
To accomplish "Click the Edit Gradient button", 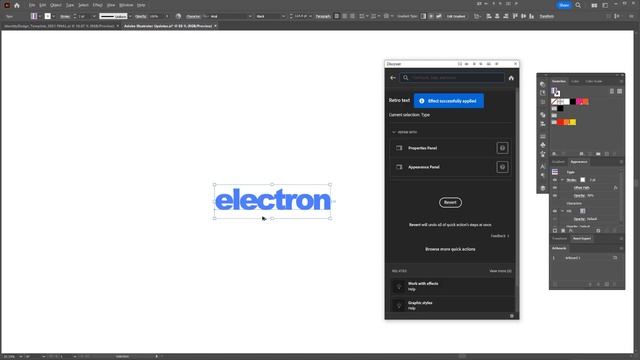I will [x=456, y=16].
